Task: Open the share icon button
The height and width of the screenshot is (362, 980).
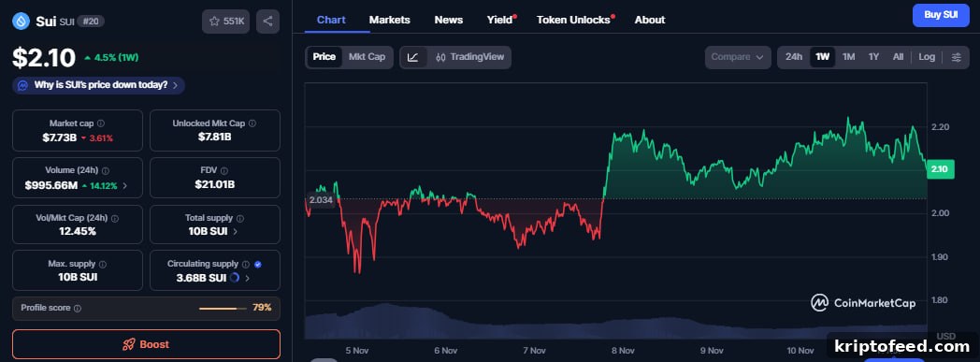Action: pyautogui.click(x=267, y=22)
